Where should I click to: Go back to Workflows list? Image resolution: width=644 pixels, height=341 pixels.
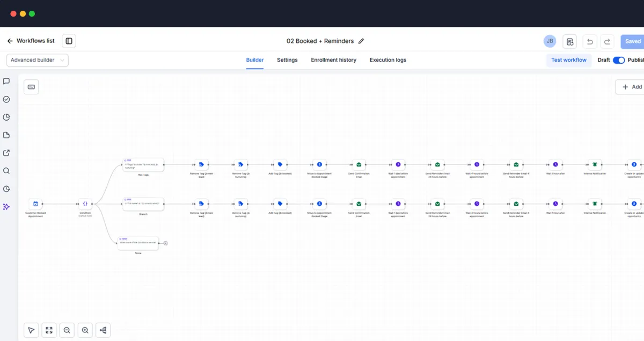point(31,41)
